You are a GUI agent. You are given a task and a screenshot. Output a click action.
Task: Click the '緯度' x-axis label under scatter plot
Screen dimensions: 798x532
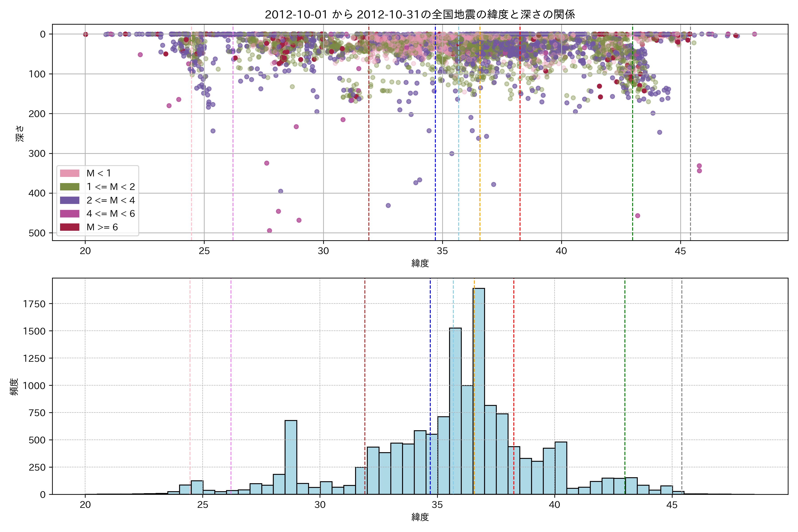(420, 263)
